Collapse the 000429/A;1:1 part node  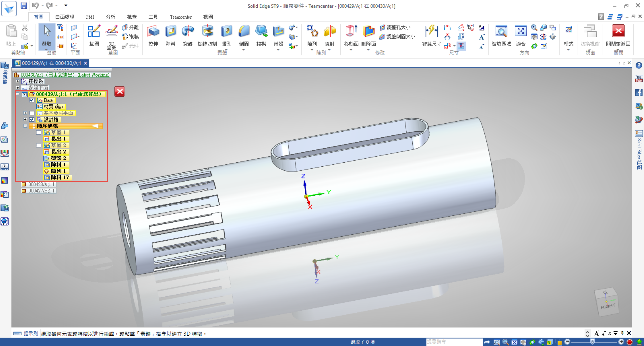[x=18, y=94]
